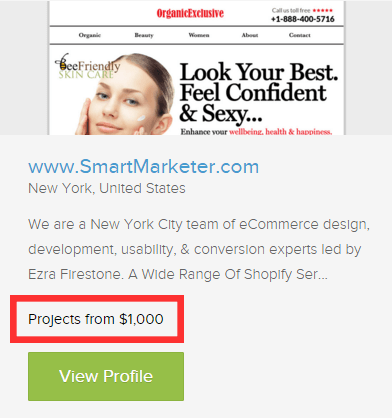Click the phone number +1-888-400-5716
The width and height of the screenshot is (392, 418).
302,19
